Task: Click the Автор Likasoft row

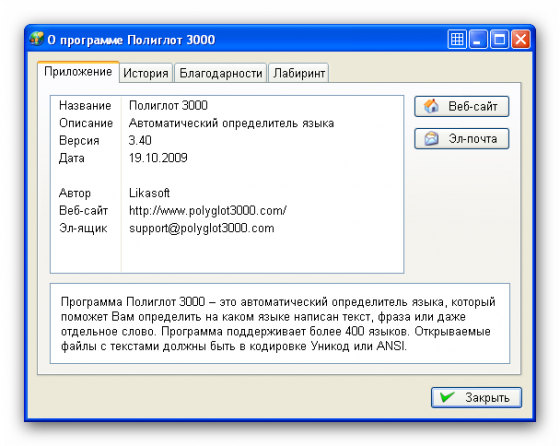Action: (227, 193)
